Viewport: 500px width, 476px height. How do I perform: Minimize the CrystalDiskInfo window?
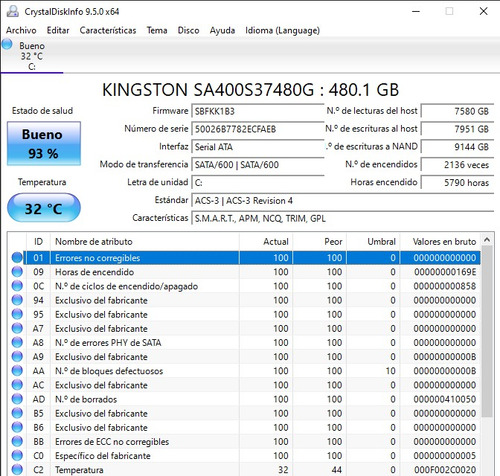416,11
